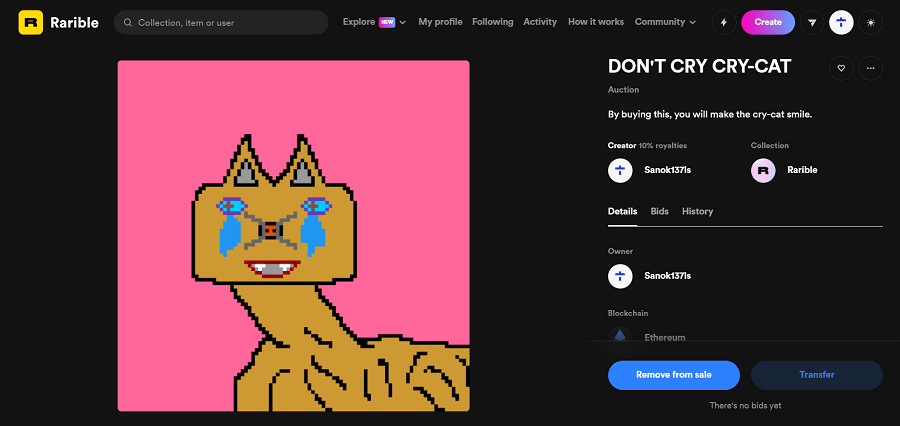Switch to the Bids tab
900x426 pixels.
(x=660, y=211)
